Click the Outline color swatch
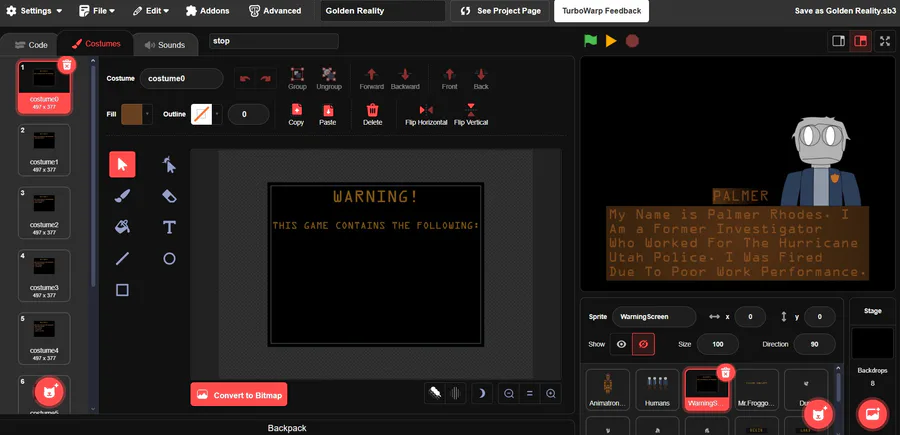Image resolution: width=900 pixels, height=435 pixels. coord(201,114)
